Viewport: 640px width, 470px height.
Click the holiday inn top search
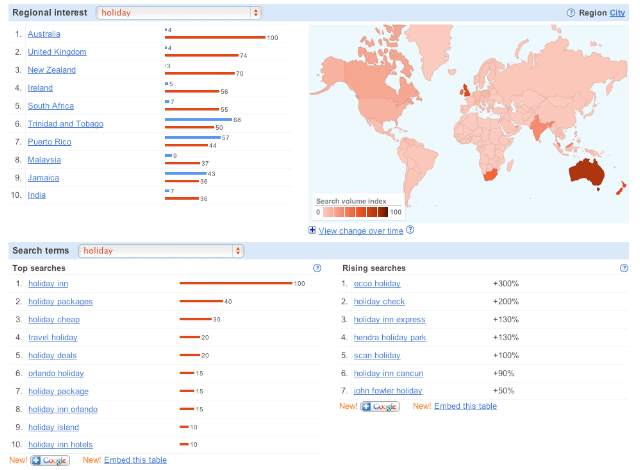point(48,284)
